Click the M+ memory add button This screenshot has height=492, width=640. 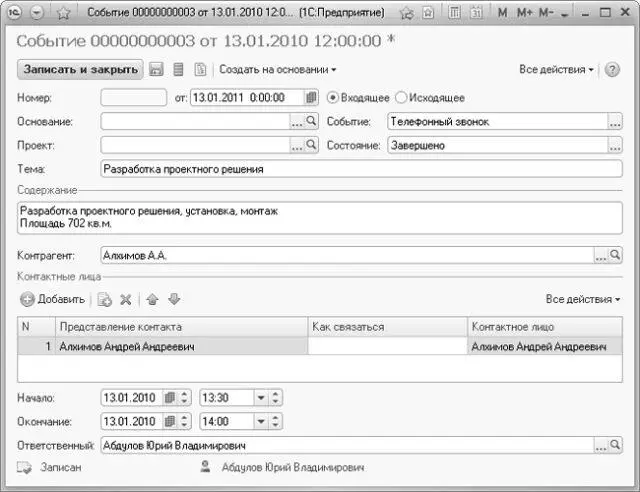tap(524, 13)
